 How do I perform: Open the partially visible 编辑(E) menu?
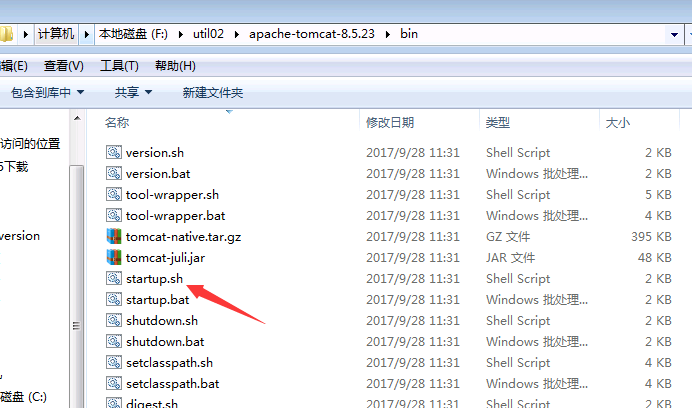(x=14, y=66)
